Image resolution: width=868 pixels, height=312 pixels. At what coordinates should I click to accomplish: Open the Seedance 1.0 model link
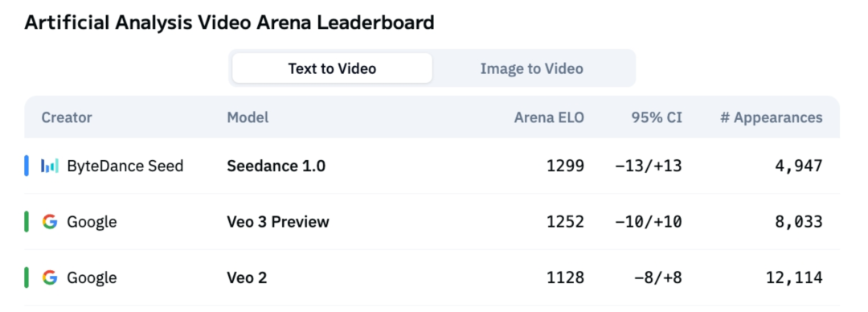tap(276, 166)
